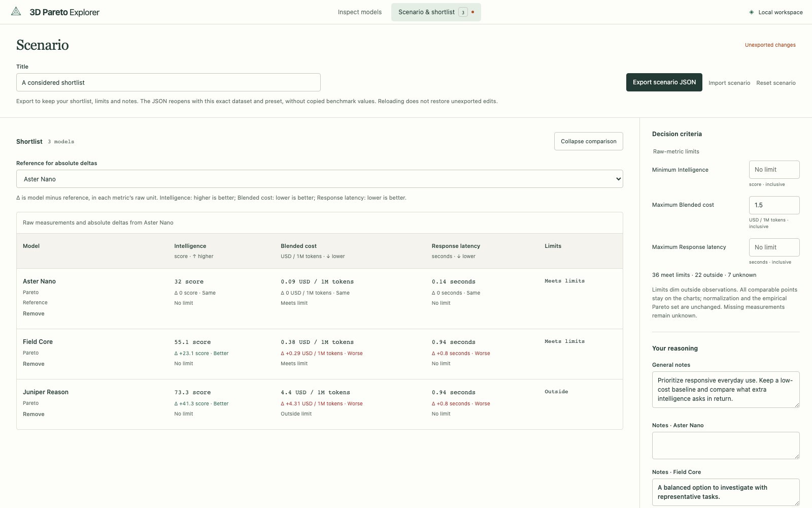Click the Aster Nano notes text area
The height and width of the screenshot is (508, 812).
(x=726, y=446)
